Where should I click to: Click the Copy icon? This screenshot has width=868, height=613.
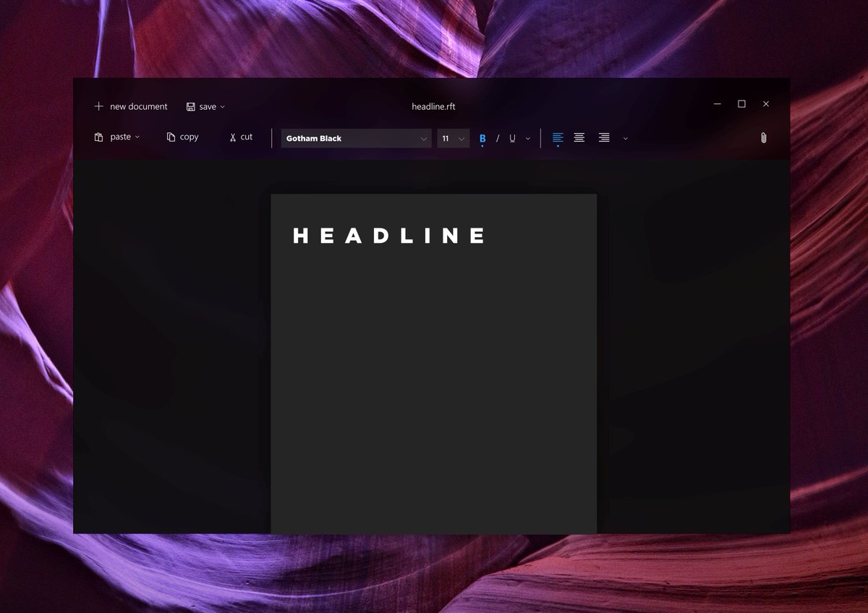click(171, 136)
